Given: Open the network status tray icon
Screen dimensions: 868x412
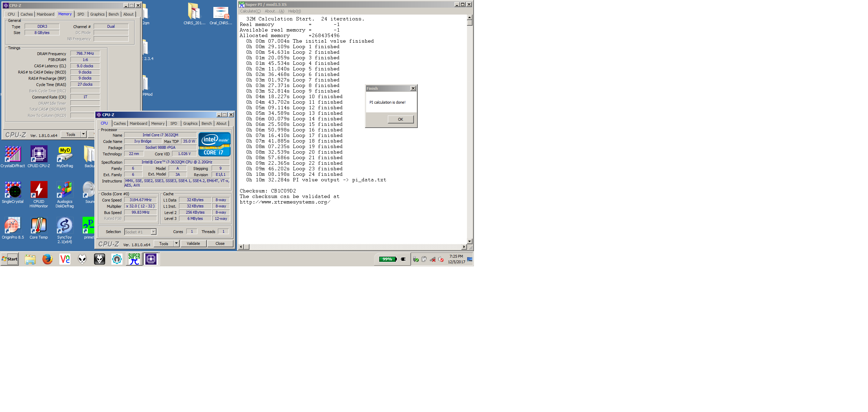Looking at the screenshot, I should (433, 259).
